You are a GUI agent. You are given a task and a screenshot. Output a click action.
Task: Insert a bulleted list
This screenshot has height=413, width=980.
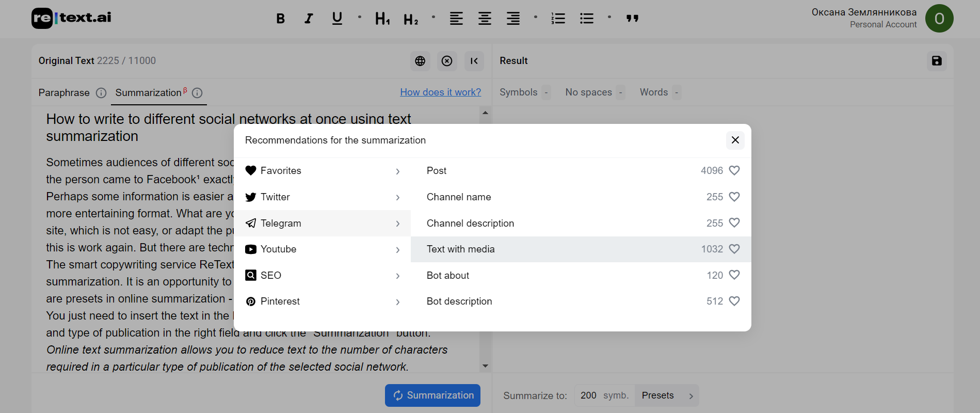point(587,19)
